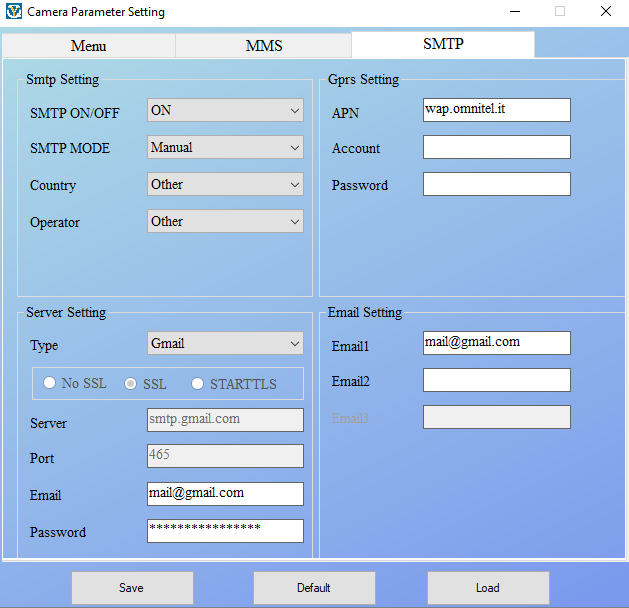Switch to the Menu tab
The image size is (629, 608).
(88, 46)
